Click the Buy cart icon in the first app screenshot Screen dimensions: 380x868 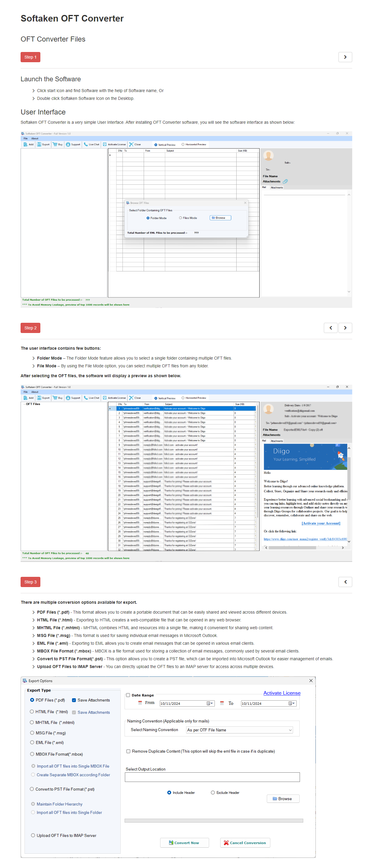[x=55, y=144]
